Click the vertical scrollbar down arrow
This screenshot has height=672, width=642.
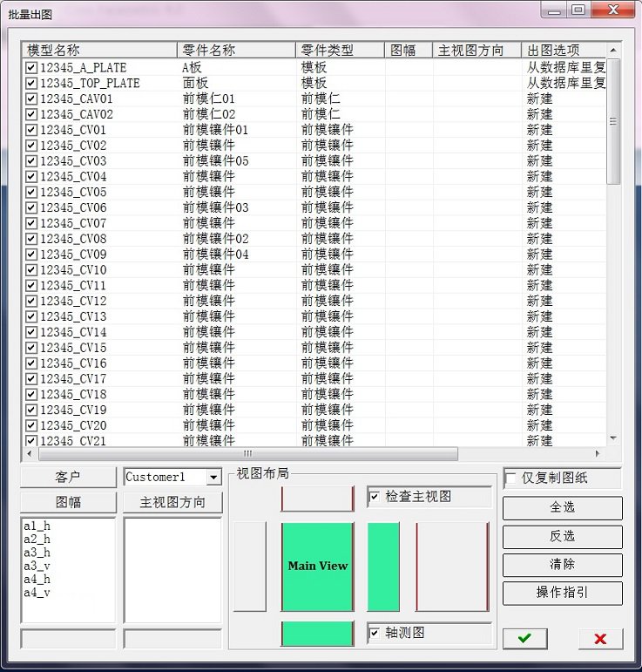(613, 438)
